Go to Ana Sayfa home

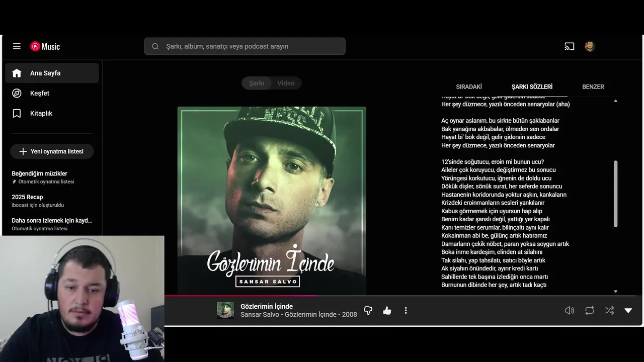coord(52,73)
